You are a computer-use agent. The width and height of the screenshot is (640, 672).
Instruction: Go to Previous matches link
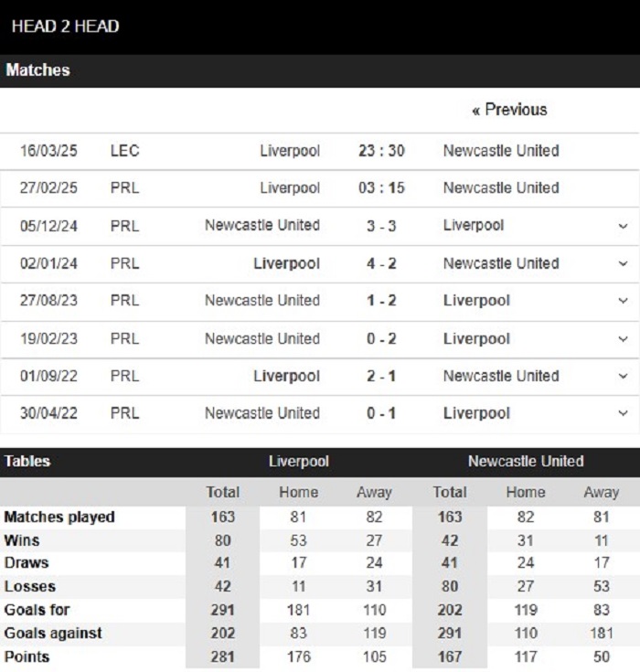[509, 110]
